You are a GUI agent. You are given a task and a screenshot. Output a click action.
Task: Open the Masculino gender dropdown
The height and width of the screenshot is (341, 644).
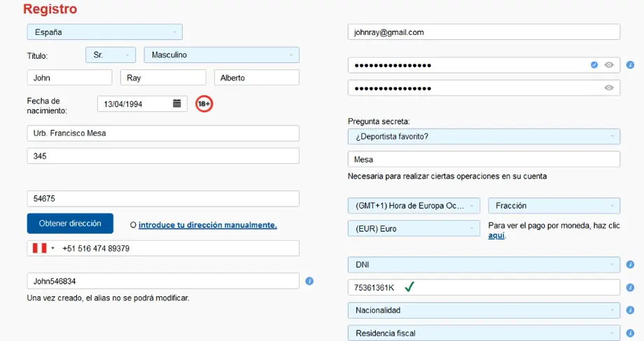(x=221, y=55)
